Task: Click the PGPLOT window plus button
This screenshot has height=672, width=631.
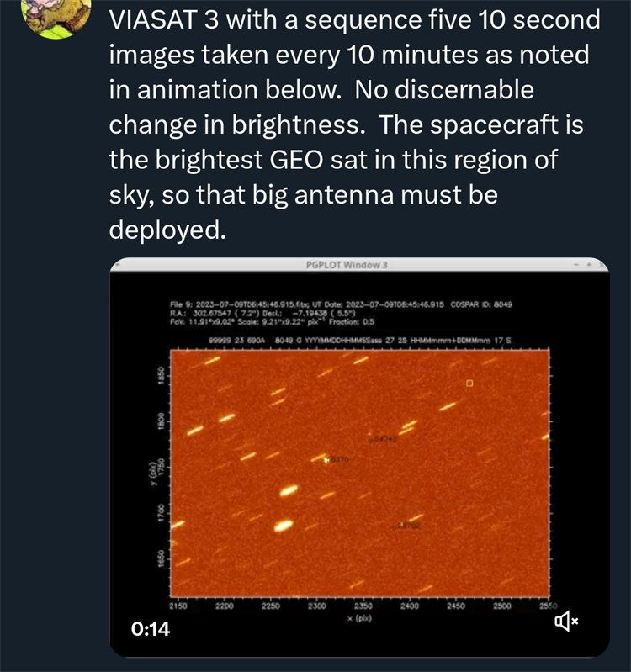Action: click(590, 265)
